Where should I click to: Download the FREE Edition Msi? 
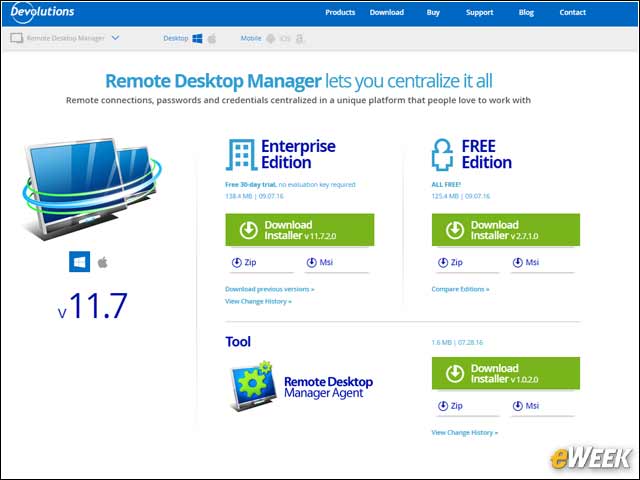526,262
